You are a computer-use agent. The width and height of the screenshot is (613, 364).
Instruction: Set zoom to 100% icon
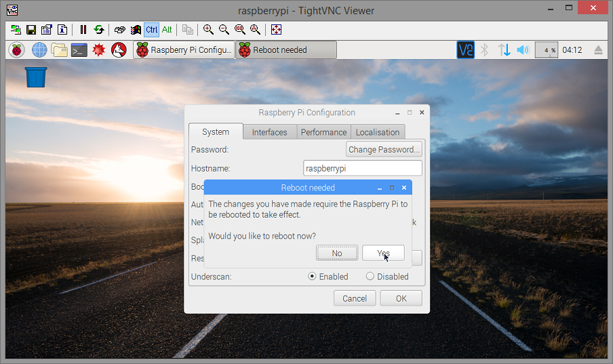point(239,30)
